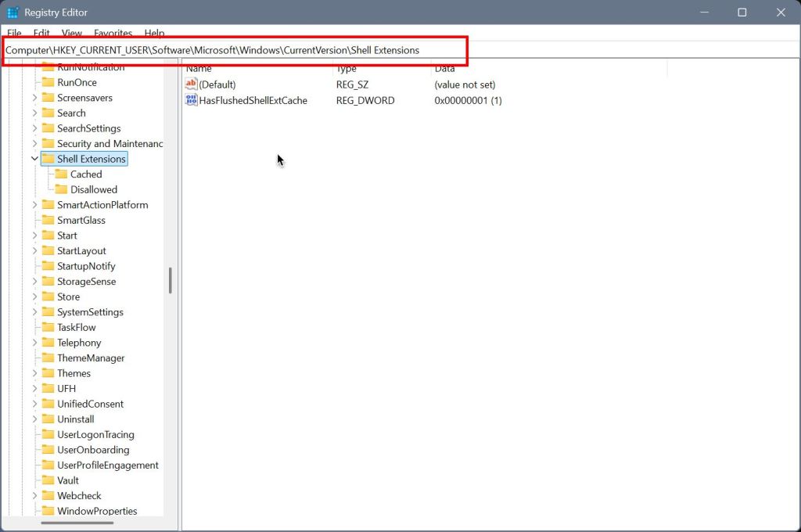Screen dimensions: 801x532
Task: Click the registry path address bar
Action: pyautogui.click(x=400, y=50)
